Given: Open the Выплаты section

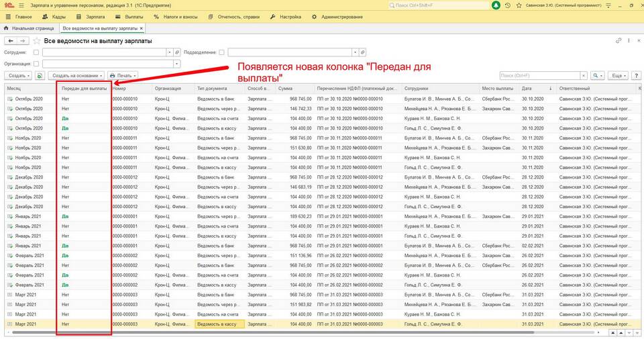Looking at the screenshot, I should (129, 17).
